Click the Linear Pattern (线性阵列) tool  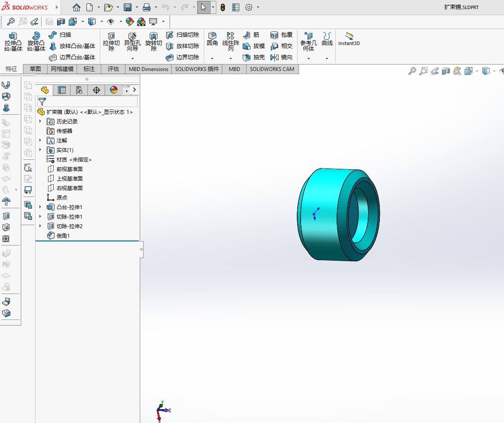pos(231,42)
